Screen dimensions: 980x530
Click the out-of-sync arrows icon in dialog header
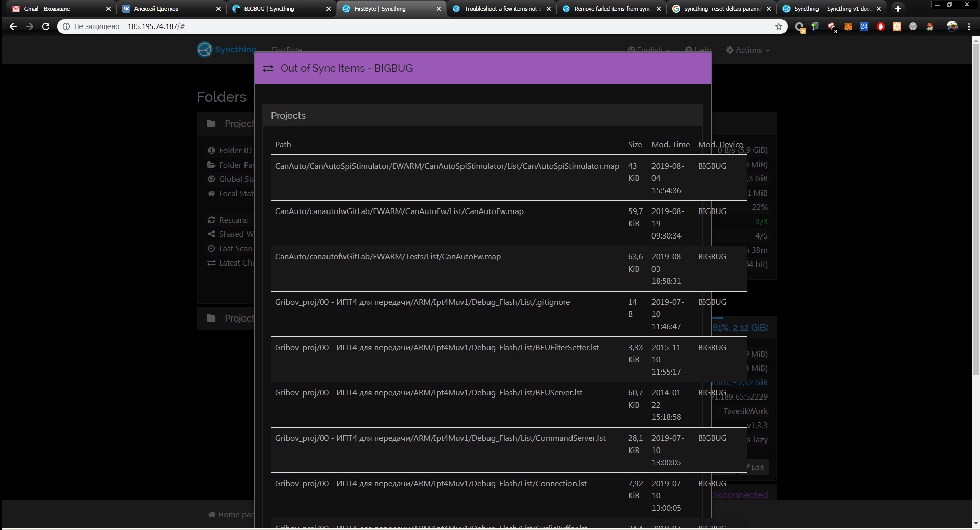point(268,68)
